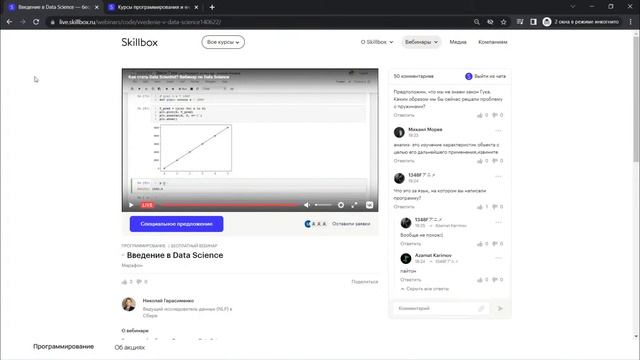
Task: Switch to the Введение в Data Science tab
Action: tap(53, 7)
